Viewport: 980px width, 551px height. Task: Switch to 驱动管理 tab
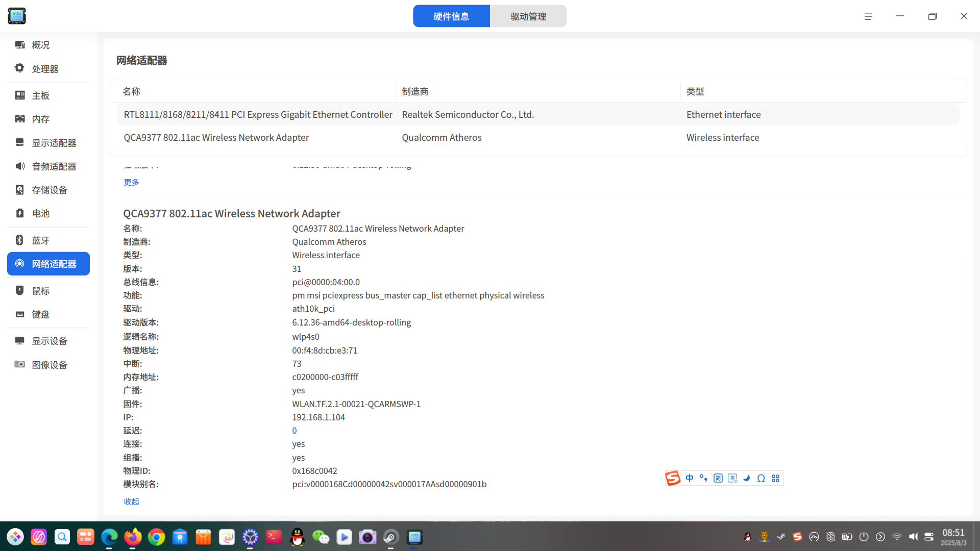[x=528, y=16]
